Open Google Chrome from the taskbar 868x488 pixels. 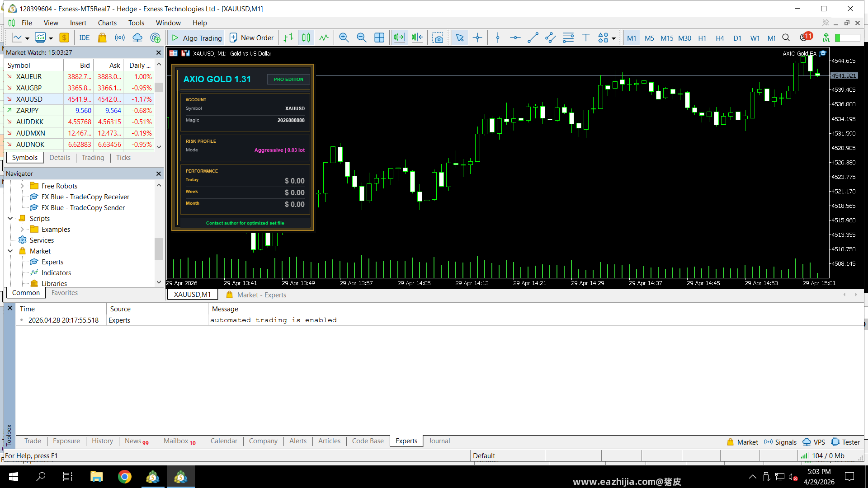pos(125,477)
